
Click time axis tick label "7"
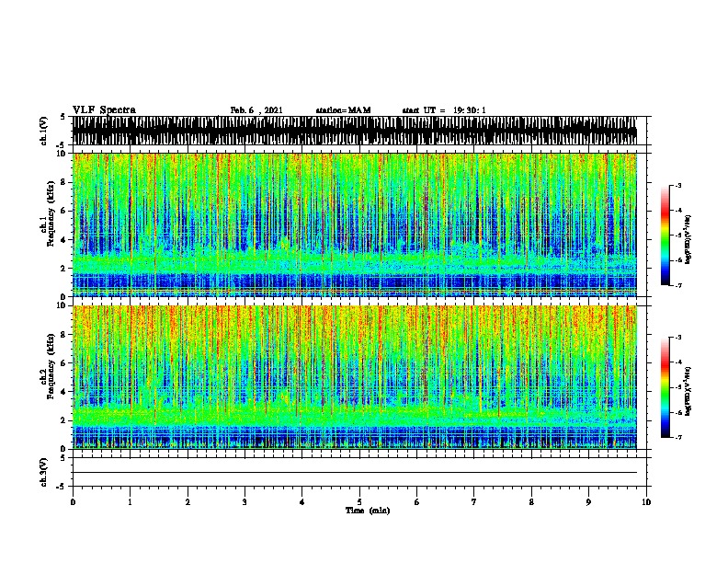(474, 502)
